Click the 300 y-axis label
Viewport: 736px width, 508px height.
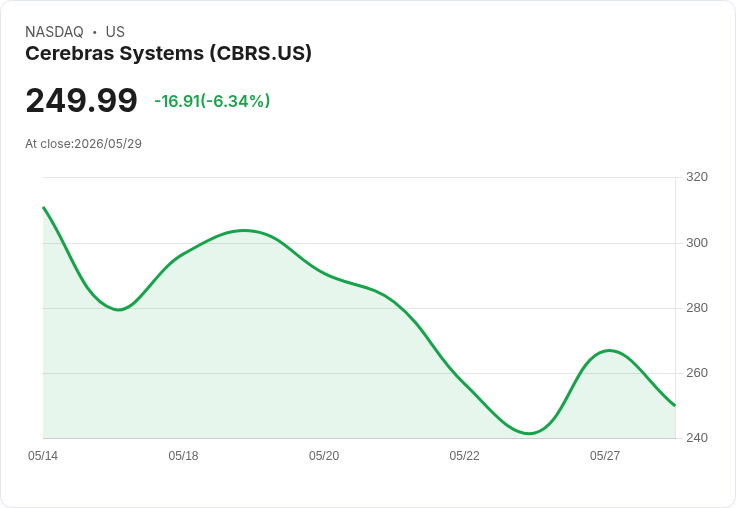697,243
